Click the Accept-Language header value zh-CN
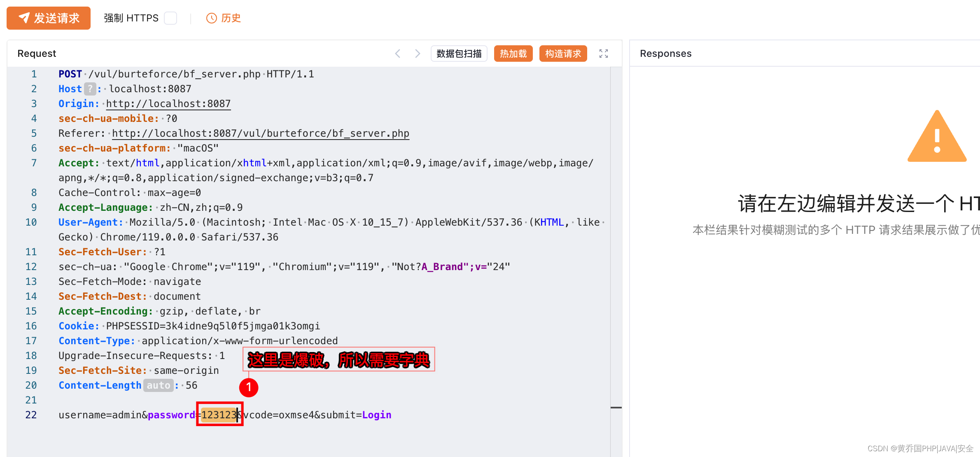 (174, 208)
